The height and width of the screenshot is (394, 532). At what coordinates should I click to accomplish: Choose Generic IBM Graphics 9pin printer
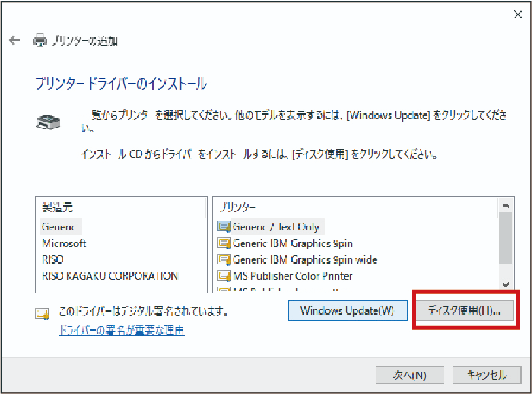pyautogui.click(x=292, y=243)
